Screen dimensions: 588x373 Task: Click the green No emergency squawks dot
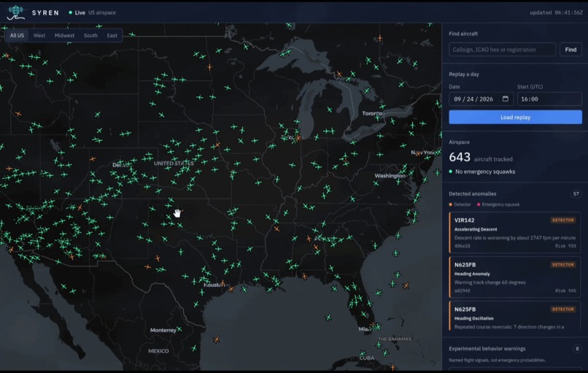[451, 172]
